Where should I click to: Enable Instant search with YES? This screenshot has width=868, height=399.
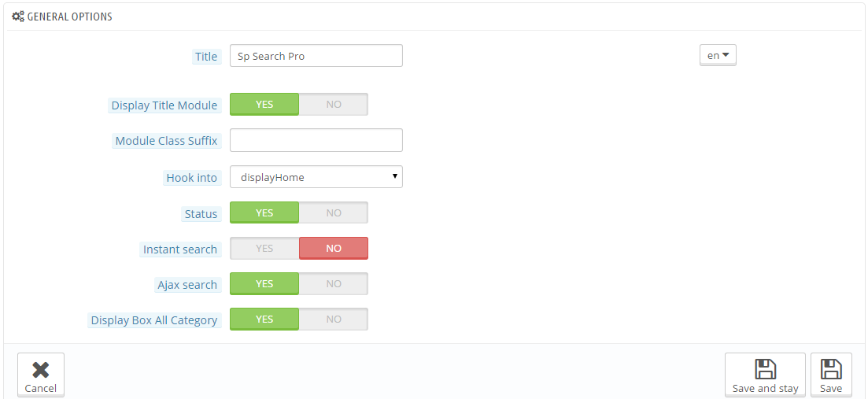tap(264, 249)
